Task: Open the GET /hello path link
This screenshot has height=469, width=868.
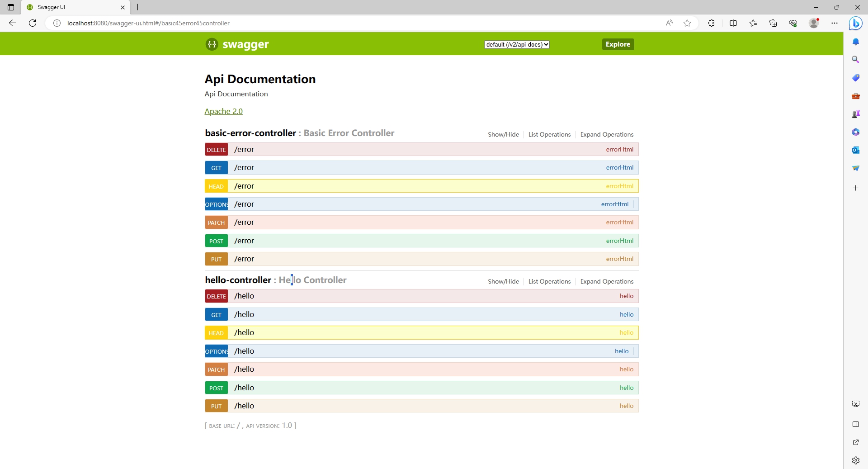Action: pyautogui.click(x=244, y=314)
